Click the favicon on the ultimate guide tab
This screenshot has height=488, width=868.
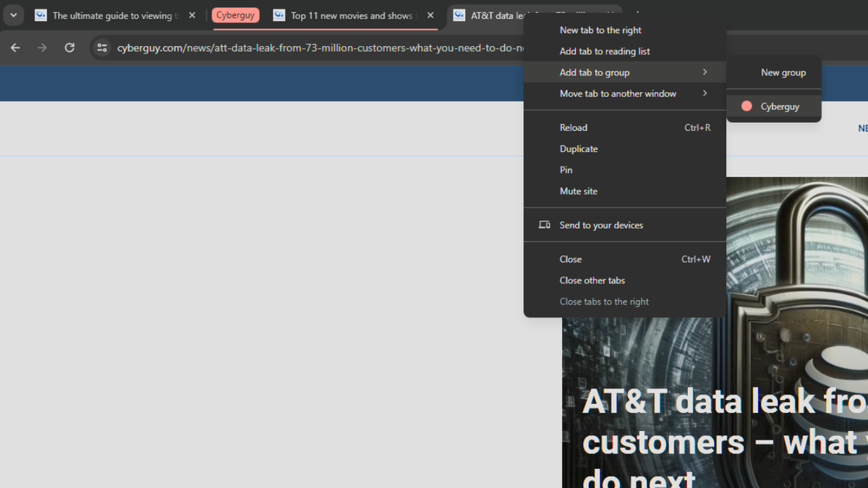click(x=41, y=15)
